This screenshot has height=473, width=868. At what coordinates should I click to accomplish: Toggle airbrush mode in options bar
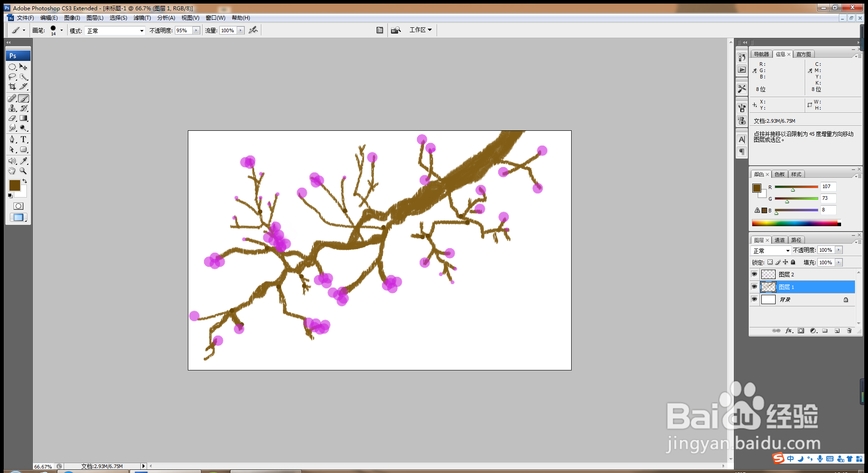(x=253, y=30)
